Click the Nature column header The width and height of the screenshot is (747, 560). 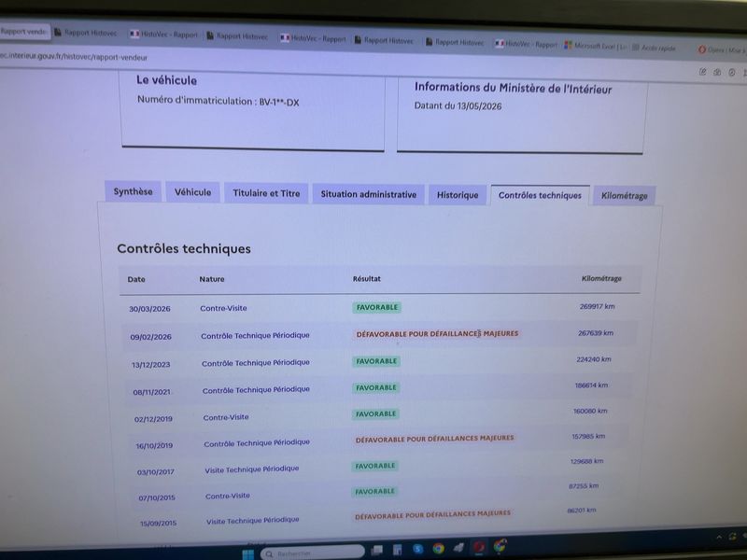pyautogui.click(x=212, y=279)
